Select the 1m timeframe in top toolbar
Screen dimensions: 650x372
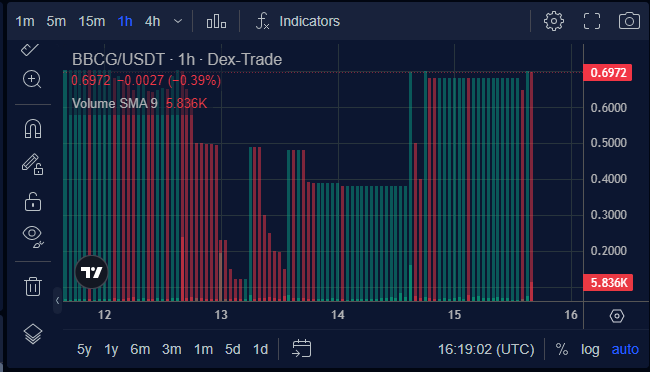point(25,21)
